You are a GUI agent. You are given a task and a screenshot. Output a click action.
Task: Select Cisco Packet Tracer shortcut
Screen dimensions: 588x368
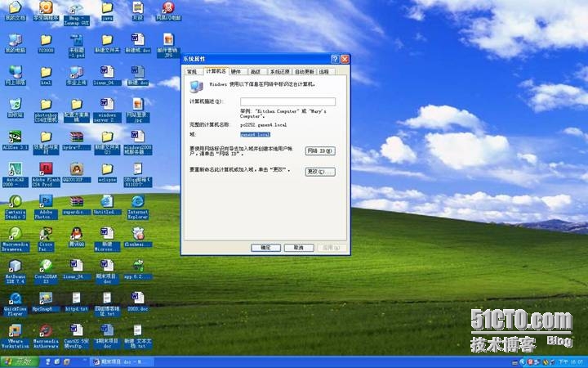pos(46,239)
